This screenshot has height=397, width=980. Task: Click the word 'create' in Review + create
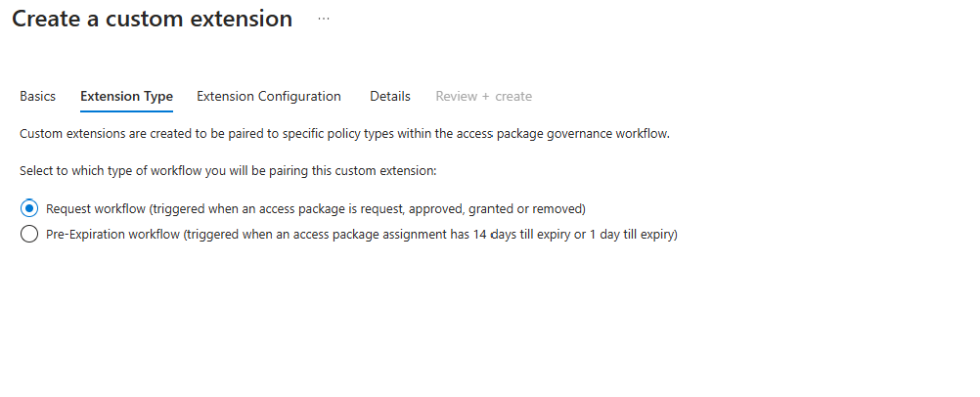tap(513, 96)
